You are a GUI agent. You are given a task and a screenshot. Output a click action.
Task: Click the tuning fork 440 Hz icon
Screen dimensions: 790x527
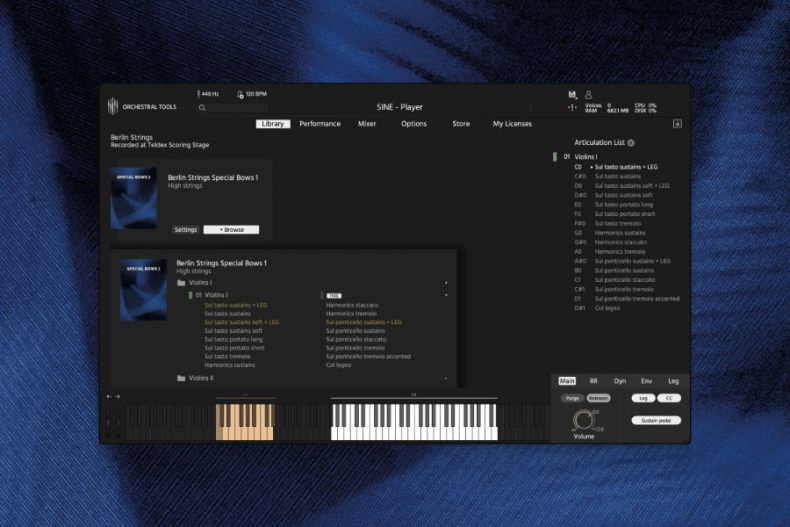[x=199, y=94]
